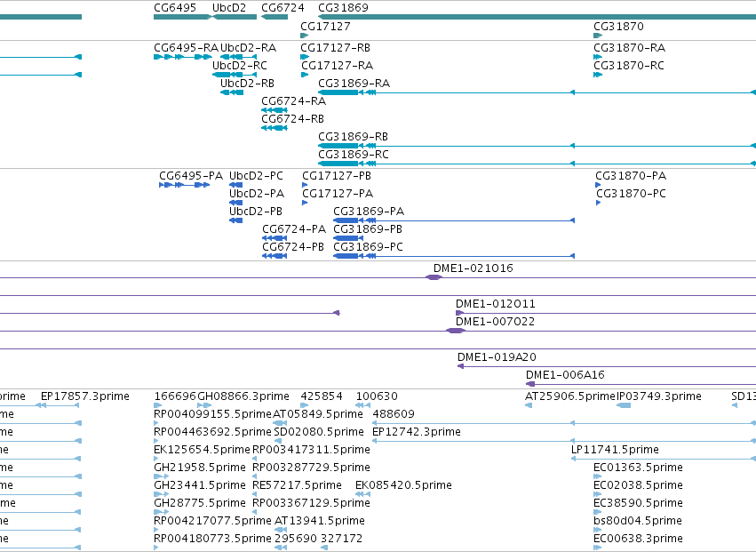Select protein UbcD2-PB label
Image resolution: width=756 pixels, height=552 pixels.
coord(256,212)
